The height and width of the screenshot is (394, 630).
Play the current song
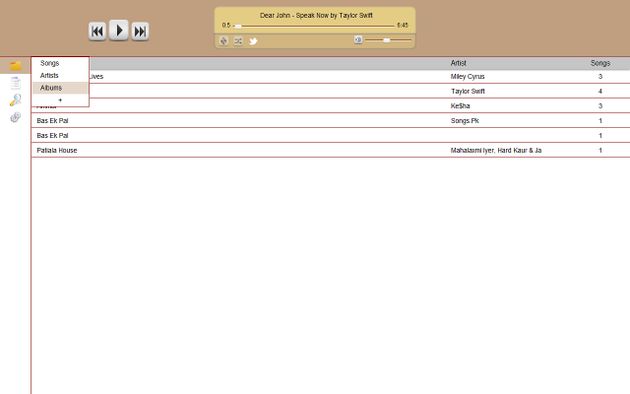119,30
